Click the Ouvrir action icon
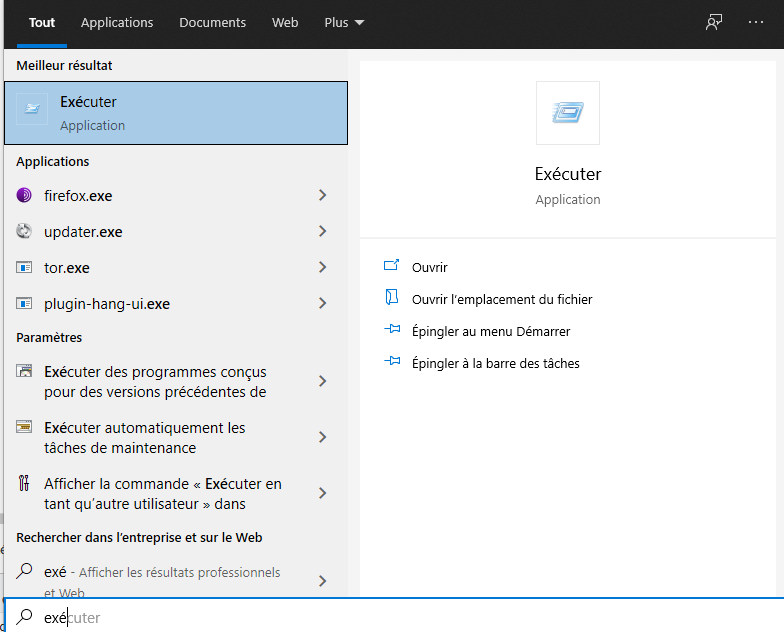 click(x=392, y=265)
